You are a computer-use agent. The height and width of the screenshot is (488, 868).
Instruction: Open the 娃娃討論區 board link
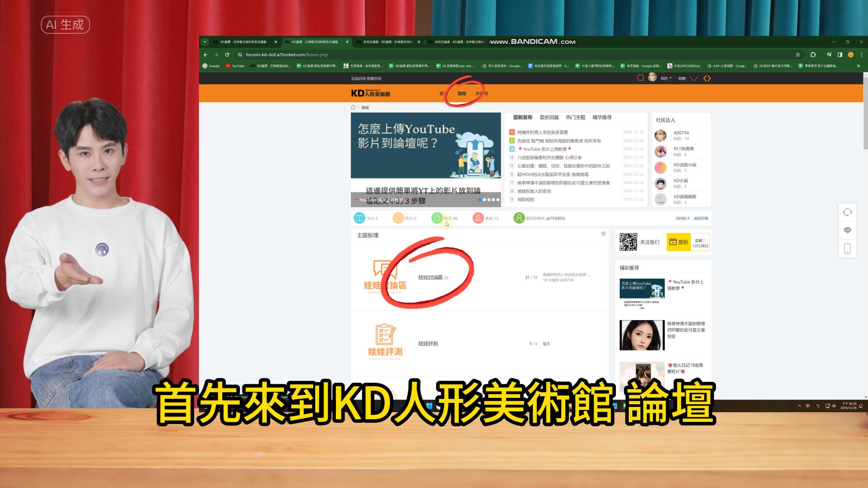(x=430, y=277)
